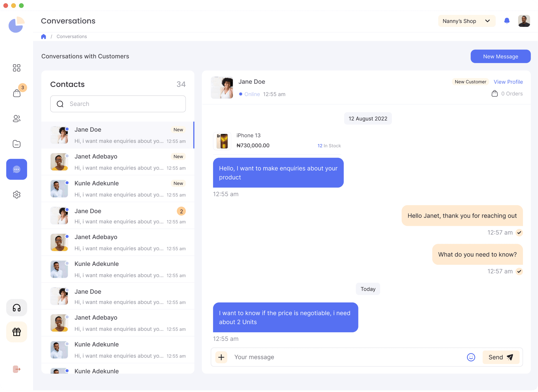Click the home breadcrumb icon

pos(44,37)
